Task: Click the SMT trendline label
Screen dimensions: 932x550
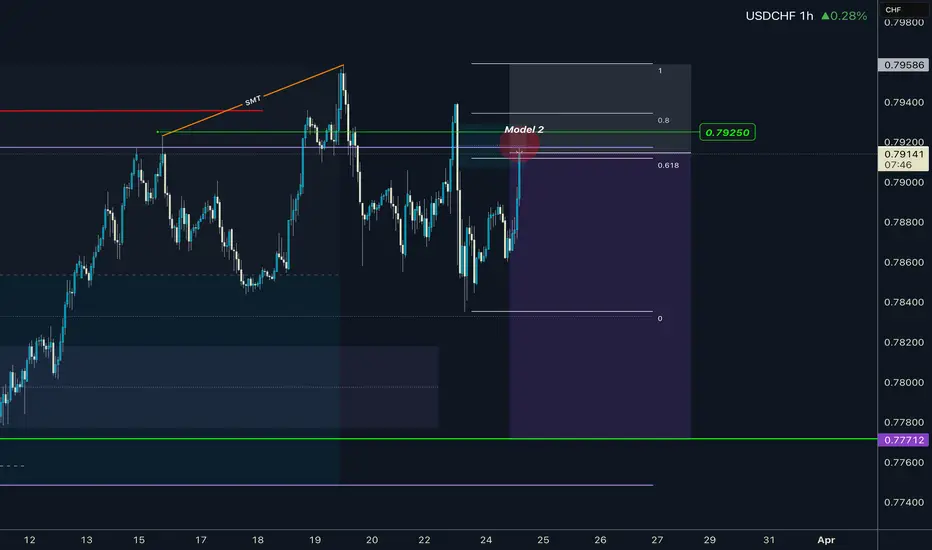Action: (253, 100)
